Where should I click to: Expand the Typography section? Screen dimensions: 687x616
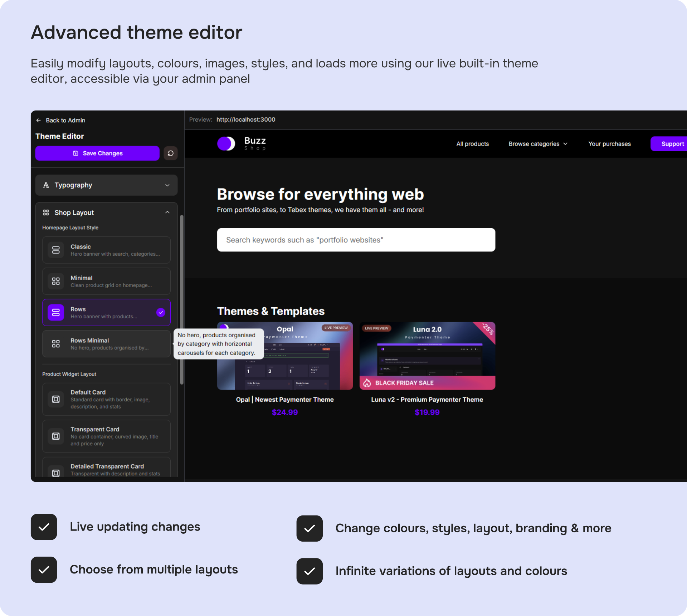click(x=106, y=185)
